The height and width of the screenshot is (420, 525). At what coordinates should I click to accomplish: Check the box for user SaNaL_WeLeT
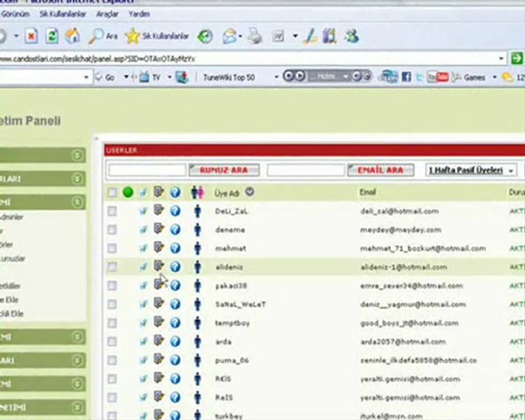tap(112, 304)
